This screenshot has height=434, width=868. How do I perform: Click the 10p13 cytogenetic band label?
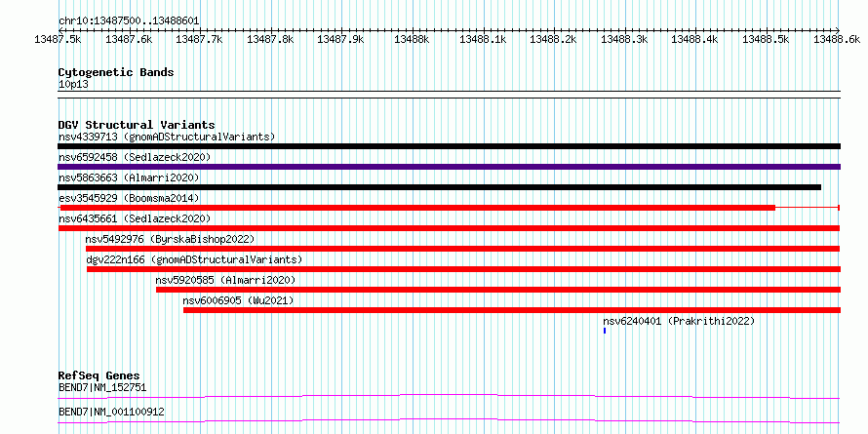[x=73, y=85]
